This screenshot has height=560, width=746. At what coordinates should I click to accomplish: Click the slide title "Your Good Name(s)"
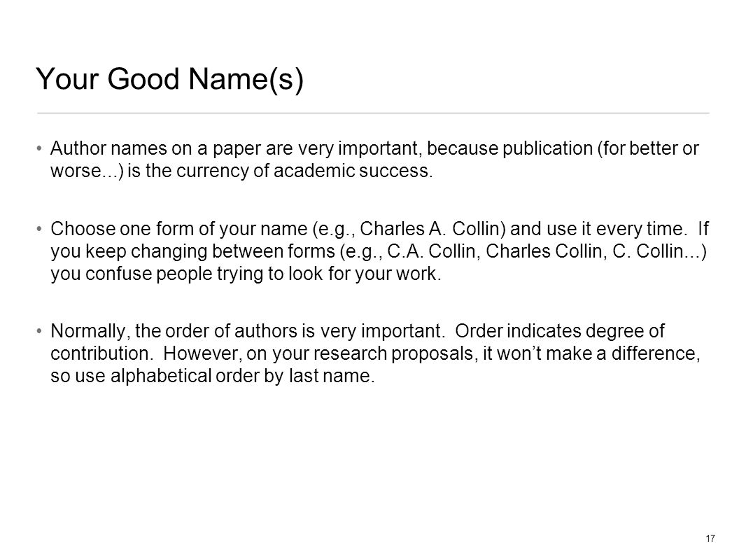click(169, 80)
